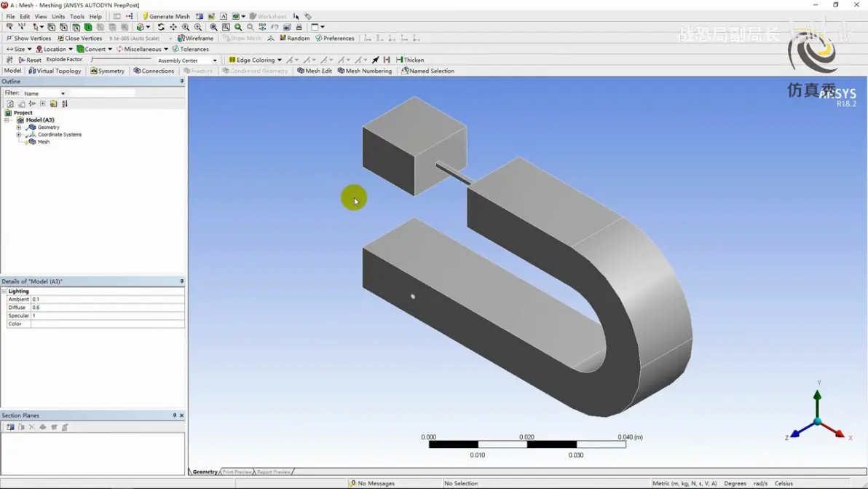Collapse the Lighting details group
Viewport: 868px width, 489px height.
(4, 292)
